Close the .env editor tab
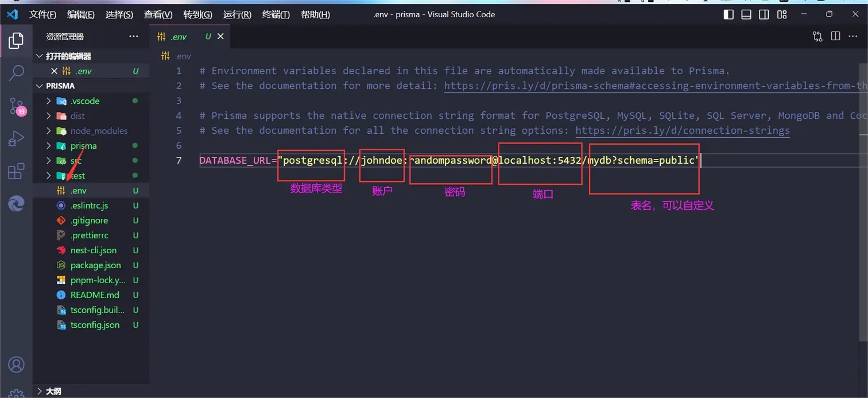 tap(220, 36)
